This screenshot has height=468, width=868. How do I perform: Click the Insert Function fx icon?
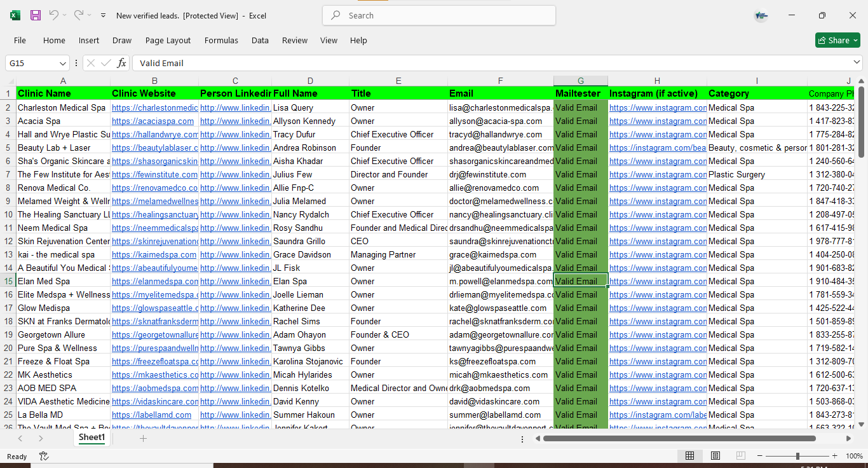point(121,63)
